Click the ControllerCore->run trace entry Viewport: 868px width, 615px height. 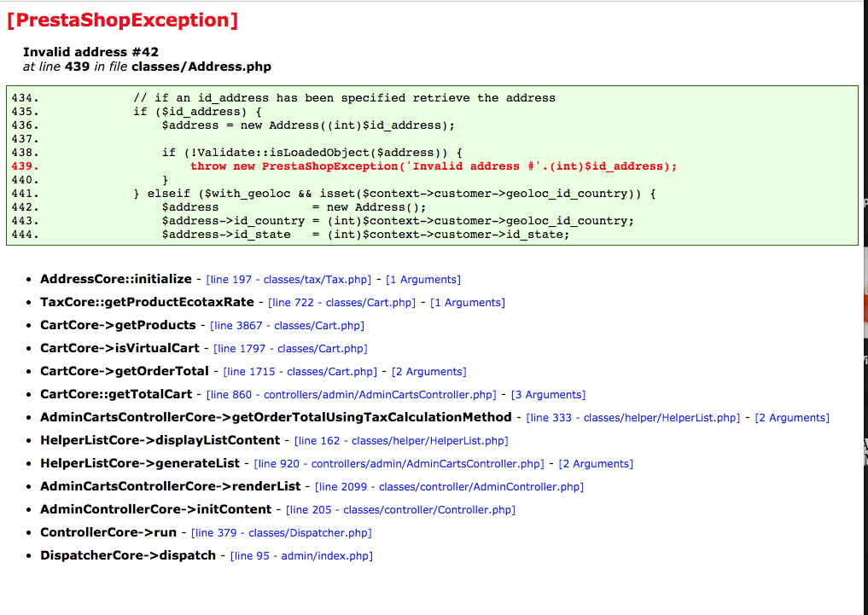108,532
